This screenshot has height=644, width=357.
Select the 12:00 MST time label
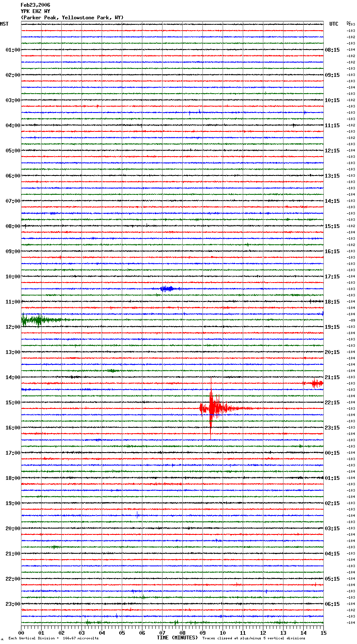tap(13, 327)
